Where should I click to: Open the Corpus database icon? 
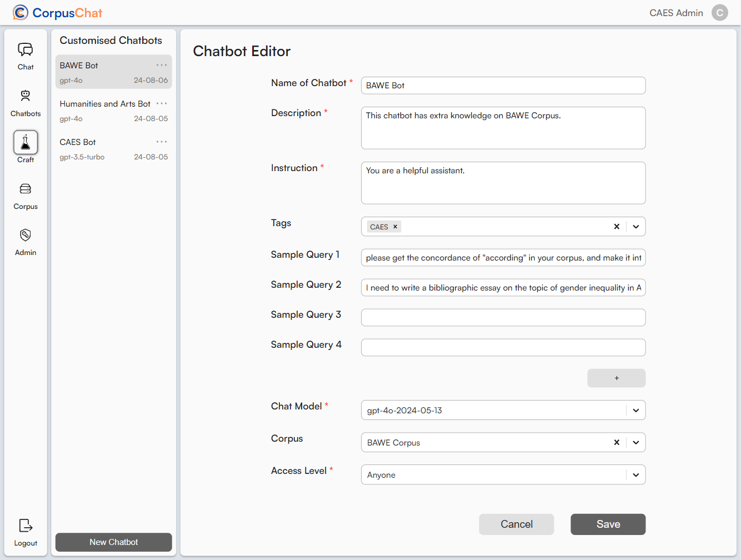[26, 189]
